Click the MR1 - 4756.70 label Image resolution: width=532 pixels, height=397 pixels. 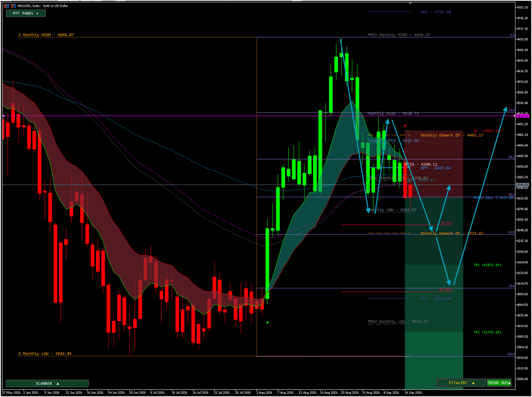[x=435, y=12]
